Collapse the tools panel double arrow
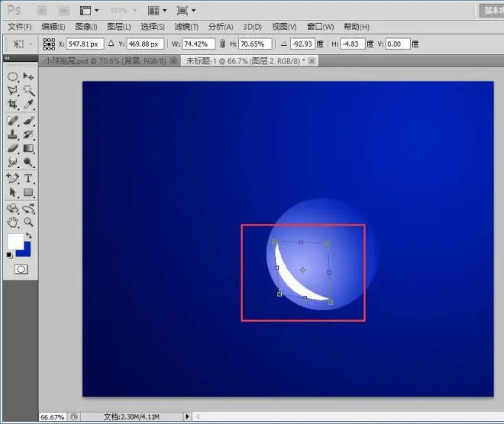The image size is (504, 424). 7,58
